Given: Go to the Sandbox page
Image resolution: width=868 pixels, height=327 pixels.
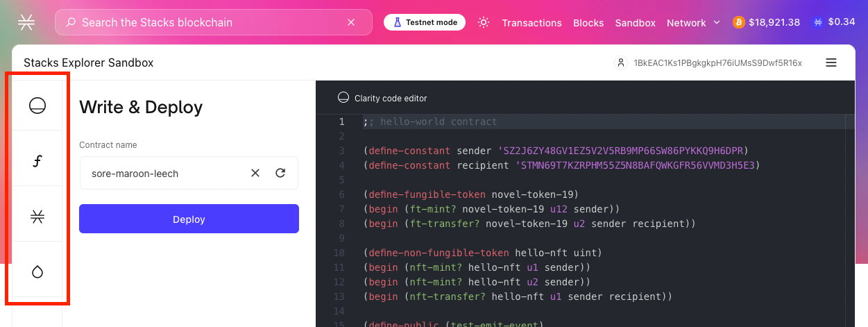Looking at the screenshot, I should point(635,22).
